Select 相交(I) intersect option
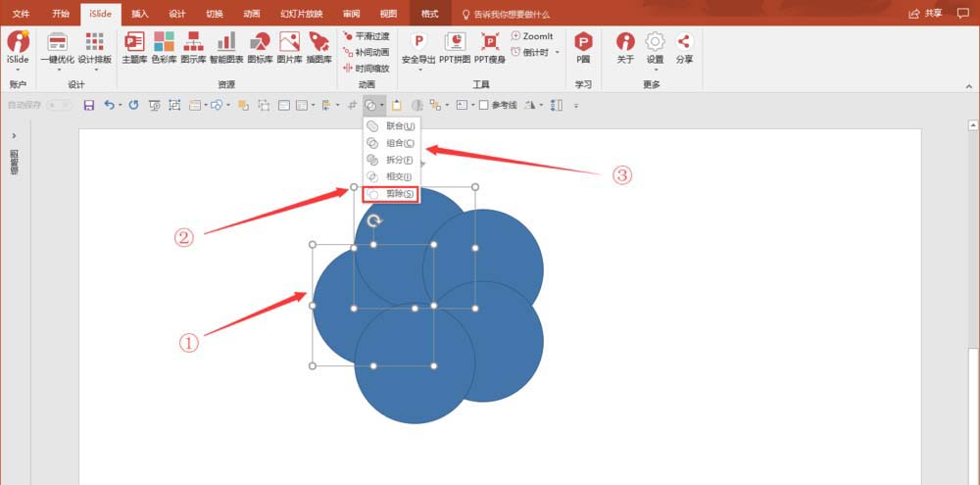Viewport: 980px width, 485px height. pos(392,177)
